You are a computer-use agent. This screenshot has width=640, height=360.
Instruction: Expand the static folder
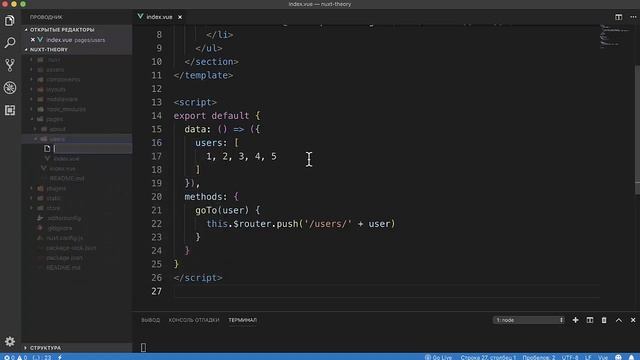[x=53, y=198]
